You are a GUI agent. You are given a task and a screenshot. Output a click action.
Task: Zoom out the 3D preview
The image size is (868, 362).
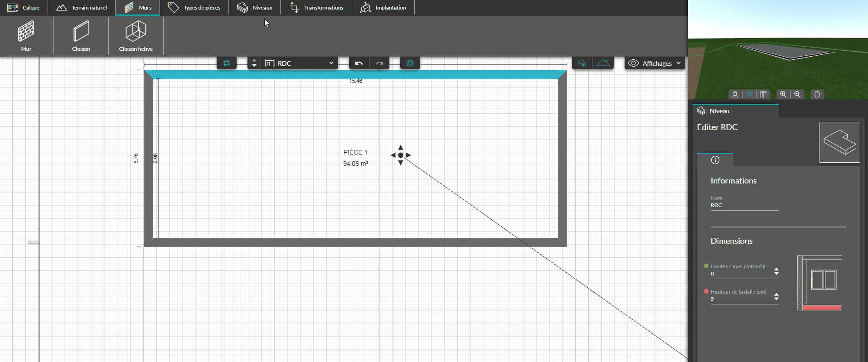797,94
